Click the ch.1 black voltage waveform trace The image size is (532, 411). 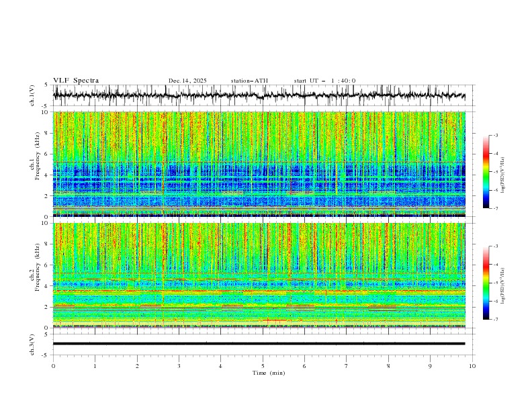[x=259, y=95]
